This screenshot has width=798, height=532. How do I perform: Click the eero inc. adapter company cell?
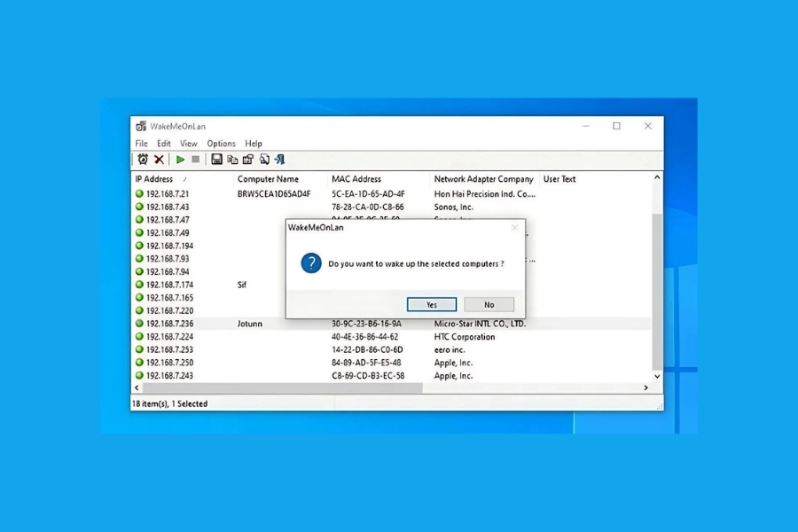click(450, 349)
